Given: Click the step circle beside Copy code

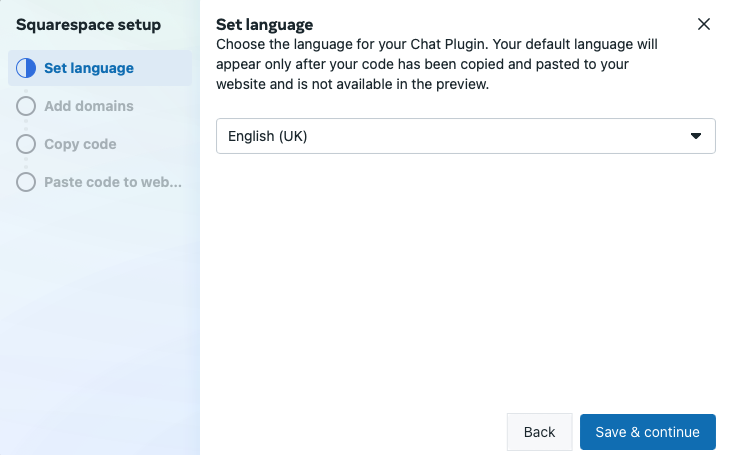Looking at the screenshot, I should [x=26, y=144].
